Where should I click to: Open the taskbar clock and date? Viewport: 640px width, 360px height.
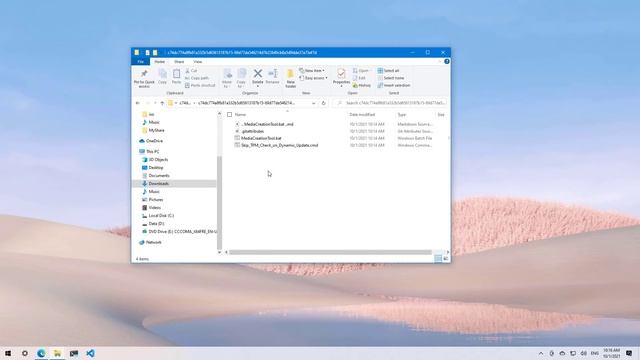[x=611, y=353]
